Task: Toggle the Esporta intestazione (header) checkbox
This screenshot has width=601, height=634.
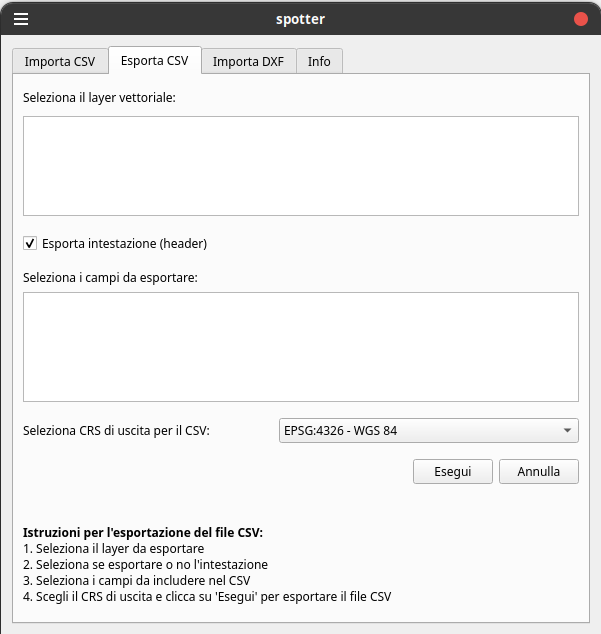Action: click(x=30, y=243)
